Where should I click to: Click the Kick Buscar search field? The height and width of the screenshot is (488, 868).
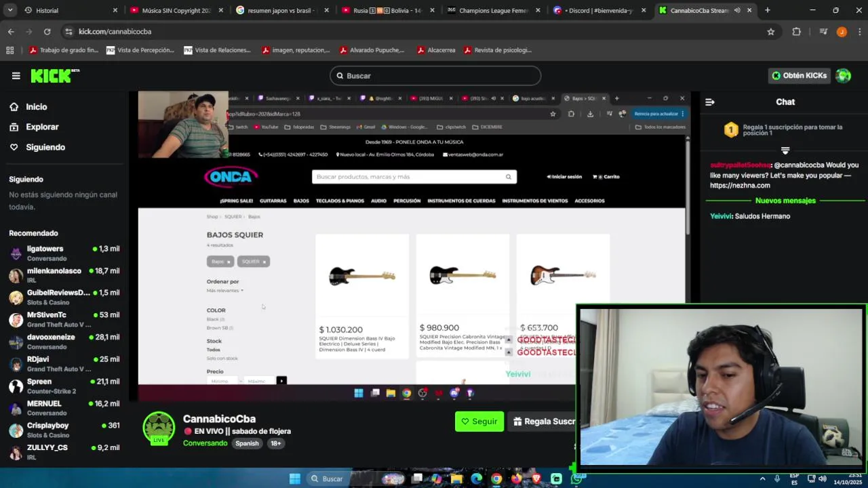[435, 76]
